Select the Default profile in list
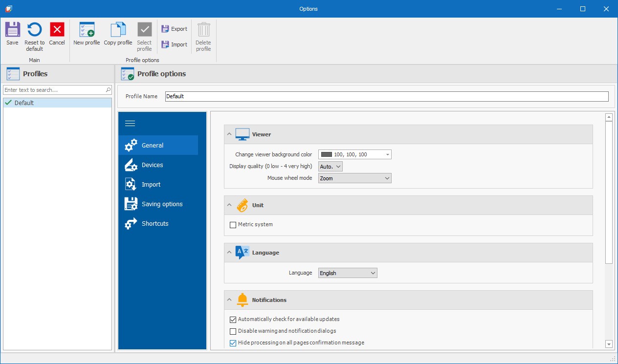Screen dimensions: 618x364 click(x=57, y=103)
